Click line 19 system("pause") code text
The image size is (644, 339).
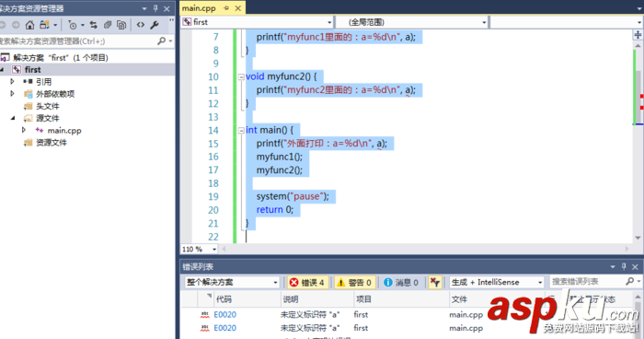[x=293, y=196]
